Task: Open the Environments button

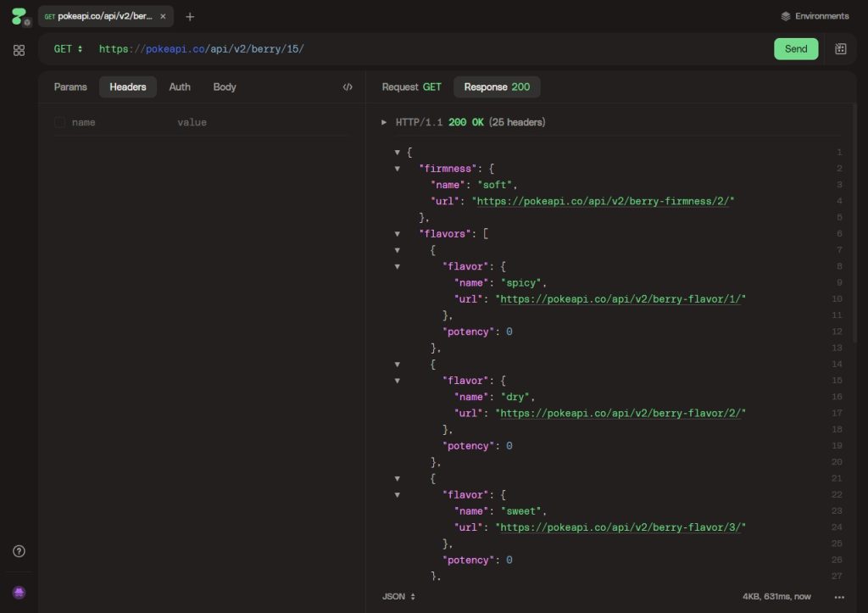Action: tap(815, 16)
